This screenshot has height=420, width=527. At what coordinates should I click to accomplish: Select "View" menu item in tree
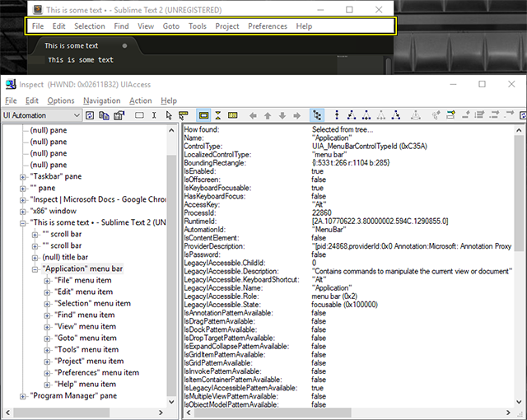(85, 326)
